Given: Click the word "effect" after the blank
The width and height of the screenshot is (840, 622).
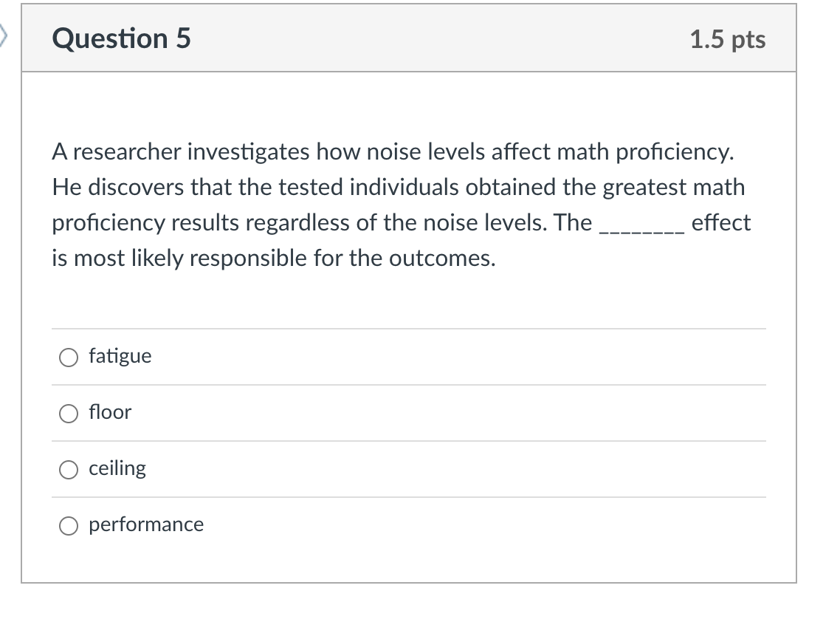Looking at the screenshot, I should pyautogui.click(x=721, y=222).
